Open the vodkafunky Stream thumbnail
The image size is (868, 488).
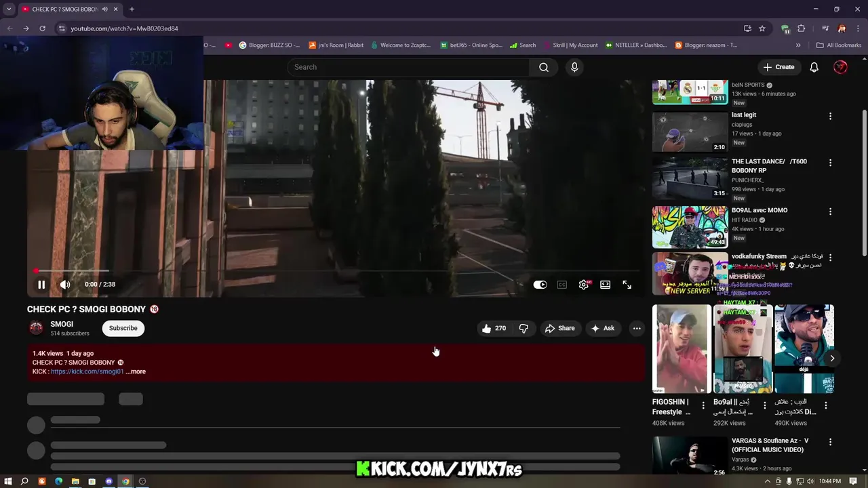click(690, 274)
